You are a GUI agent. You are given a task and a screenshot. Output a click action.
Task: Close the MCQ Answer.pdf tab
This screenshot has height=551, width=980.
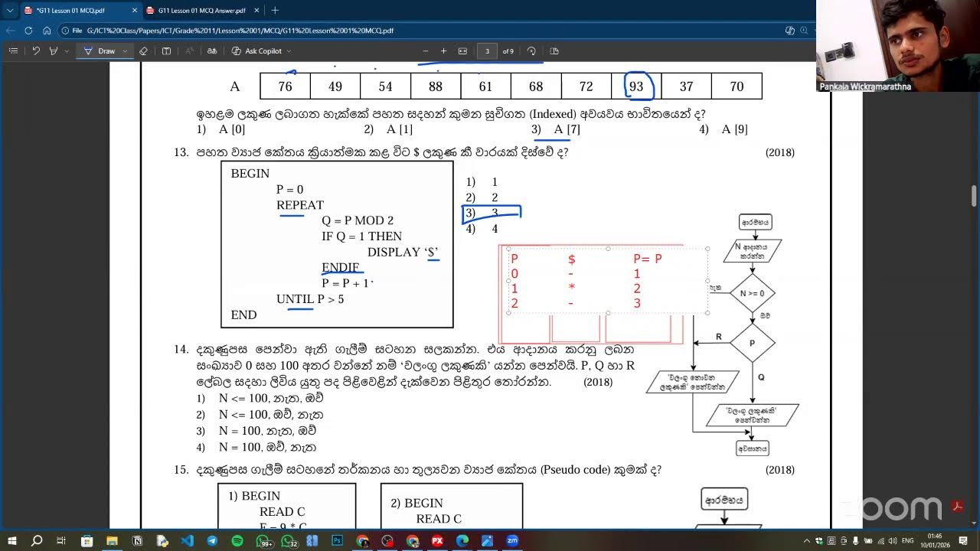coord(256,11)
